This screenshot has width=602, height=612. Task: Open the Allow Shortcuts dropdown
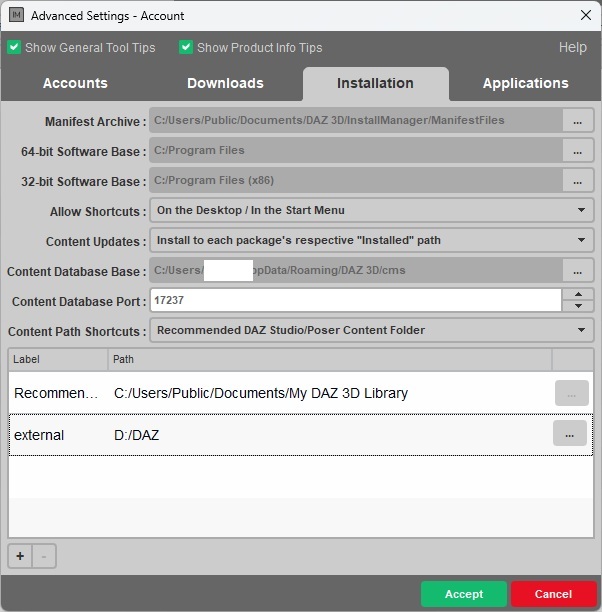tap(372, 210)
